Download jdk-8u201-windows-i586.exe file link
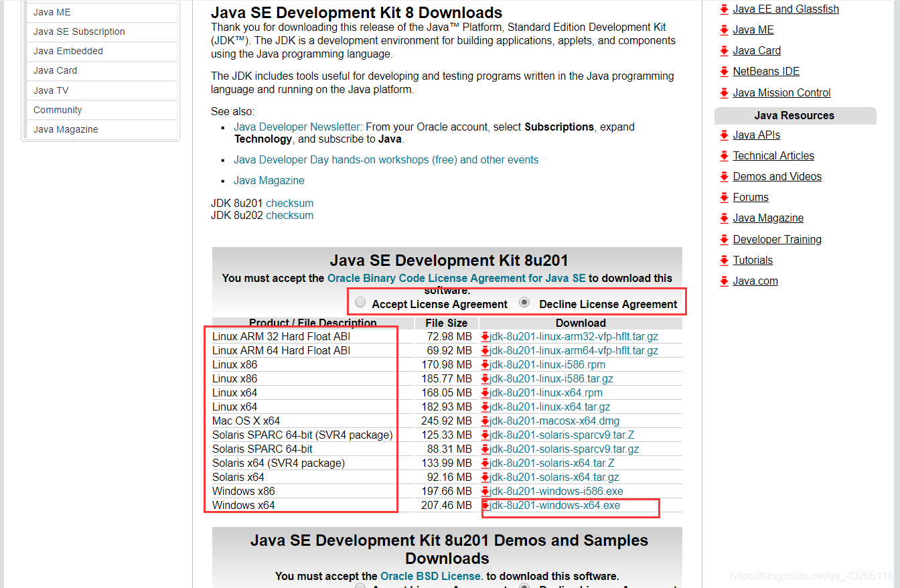The height and width of the screenshot is (588, 900). (x=556, y=492)
